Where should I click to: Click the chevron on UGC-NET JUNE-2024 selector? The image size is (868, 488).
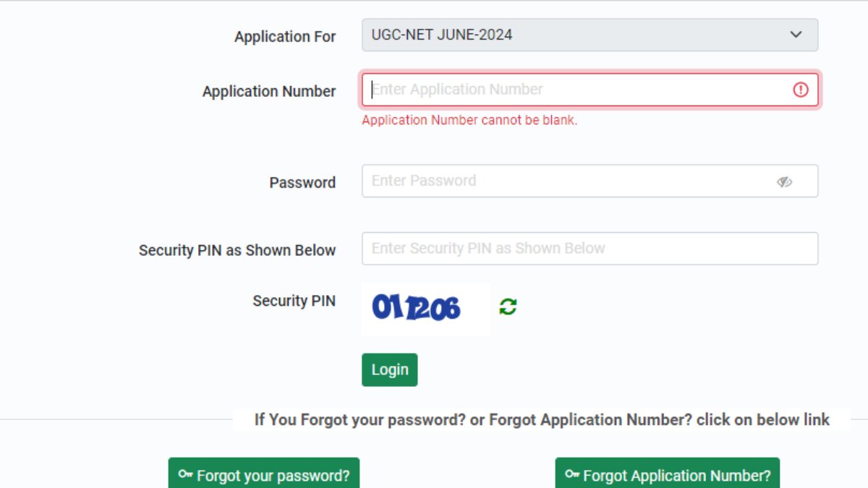(x=796, y=34)
